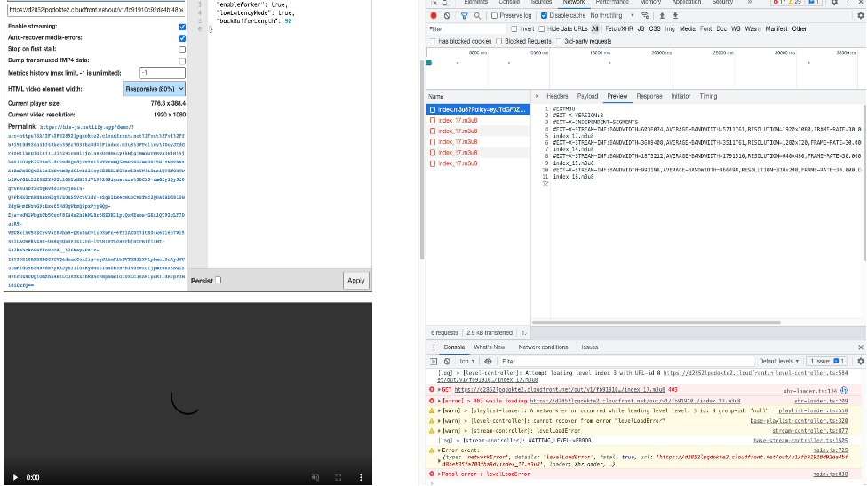The width and height of the screenshot is (868, 486).
Task: Stop recording network log (red record icon)
Action: [x=434, y=16]
